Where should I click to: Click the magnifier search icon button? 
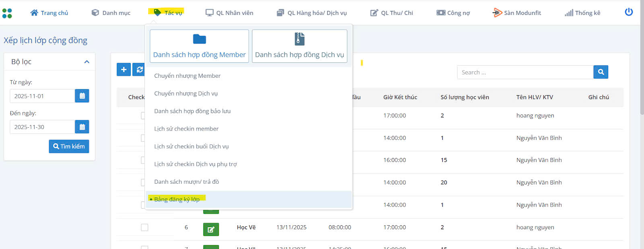pos(601,72)
